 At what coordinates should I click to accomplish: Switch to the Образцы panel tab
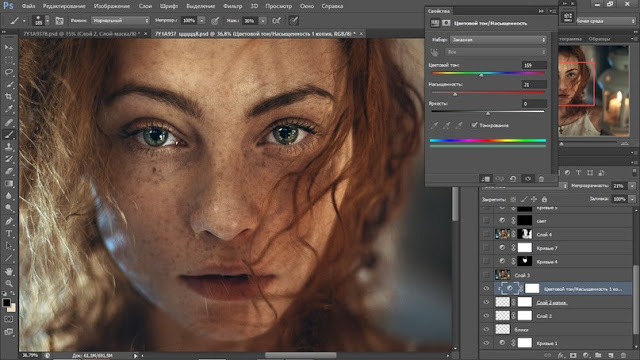599,39
